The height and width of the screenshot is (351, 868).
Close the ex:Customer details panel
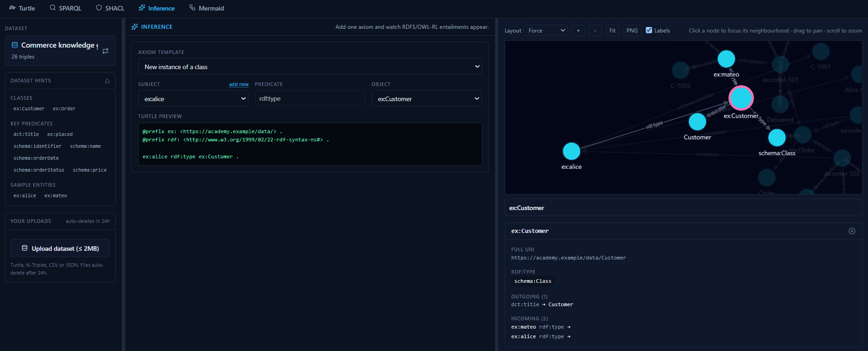852,231
